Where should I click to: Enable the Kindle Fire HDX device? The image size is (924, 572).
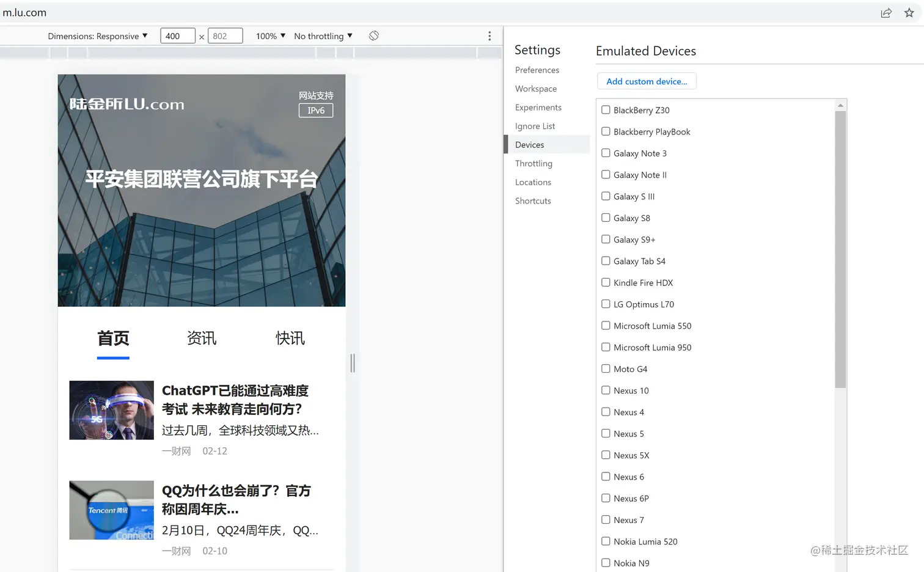(606, 282)
